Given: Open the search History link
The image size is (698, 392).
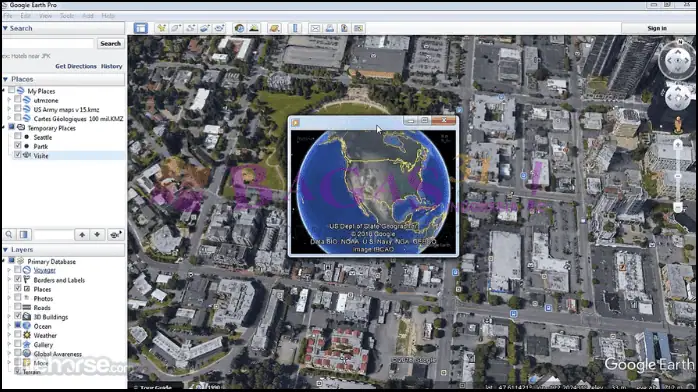Looking at the screenshot, I should [x=111, y=66].
